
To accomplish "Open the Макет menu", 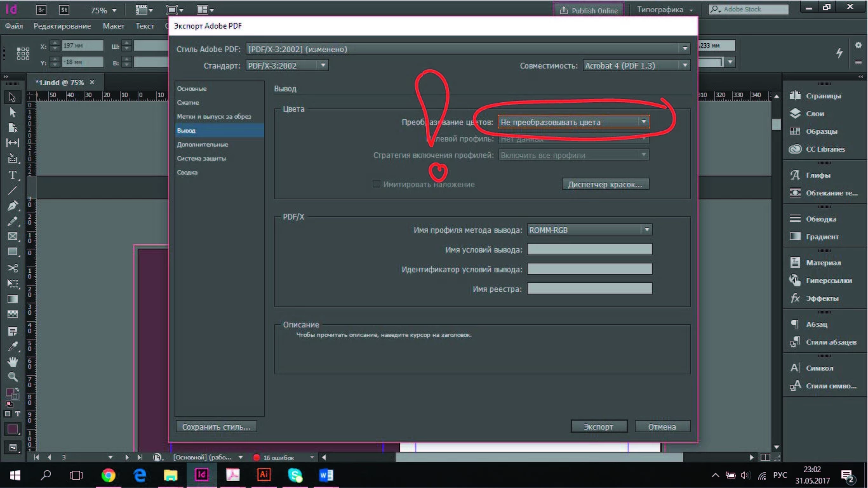I will click(114, 26).
